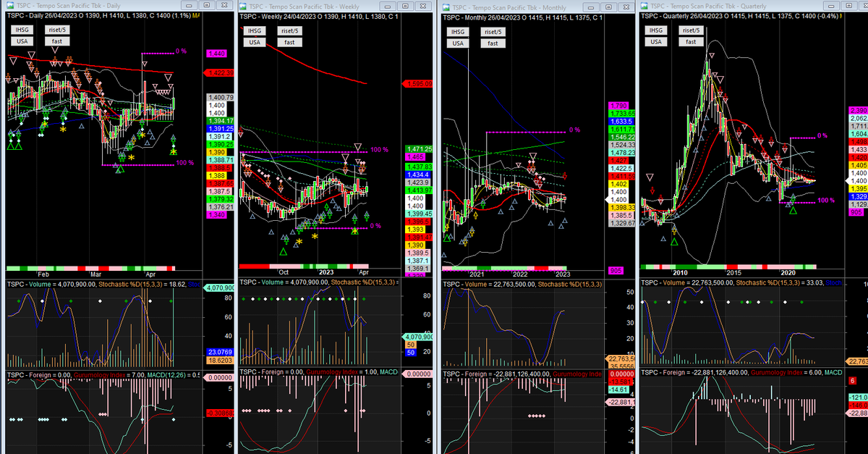Click the magenta 2,390 label in Quarterly chart
Image resolution: width=868 pixels, height=454 pixels.
[857, 110]
